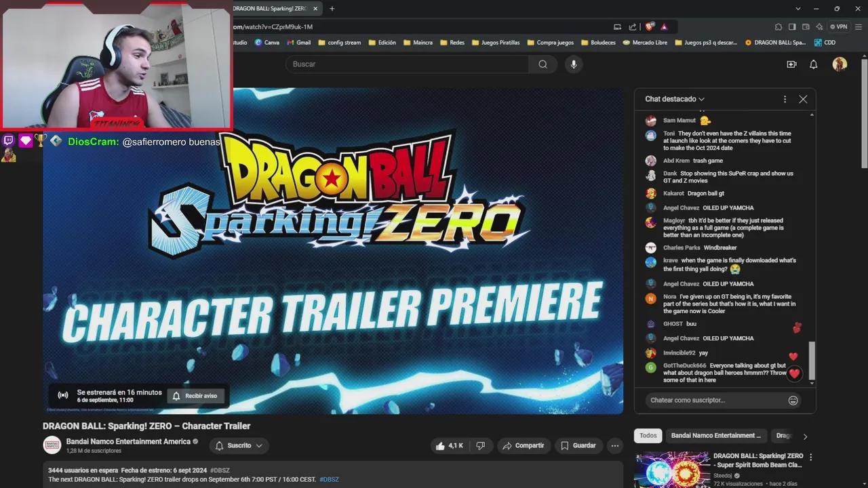Cast the page with the screen icon
Image resolution: width=868 pixels, height=488 pixels.
pyautogui.click(x=617, y=26)
